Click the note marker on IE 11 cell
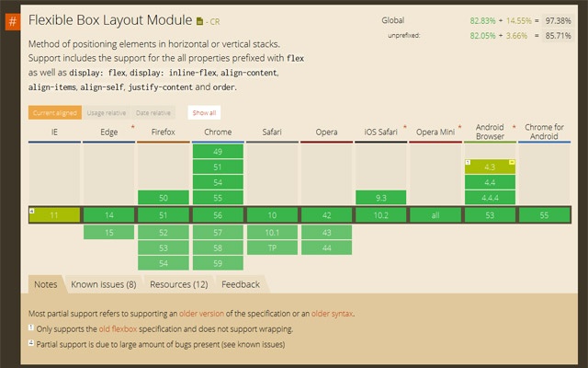588x368 pixels. [32, 211]
